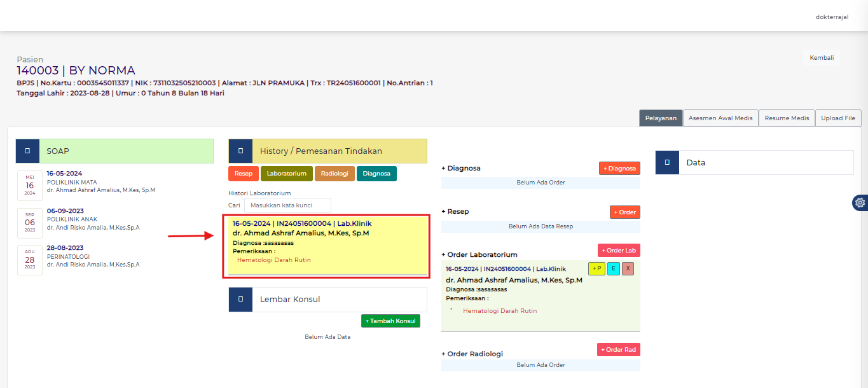This screenshot has width=868, height=388.
Task: Open the 16 MEI 2024 SOAP date entry
Action: (x=30, y=185)
